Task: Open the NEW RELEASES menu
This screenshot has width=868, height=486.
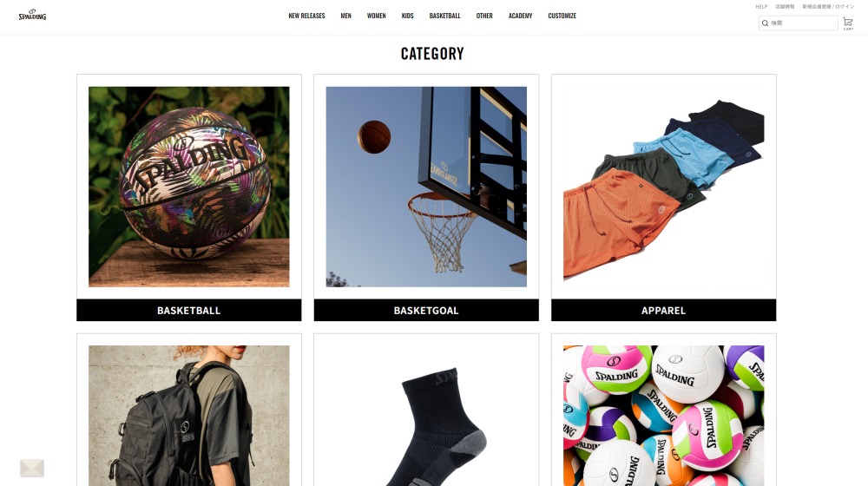Action: (306, 16)
